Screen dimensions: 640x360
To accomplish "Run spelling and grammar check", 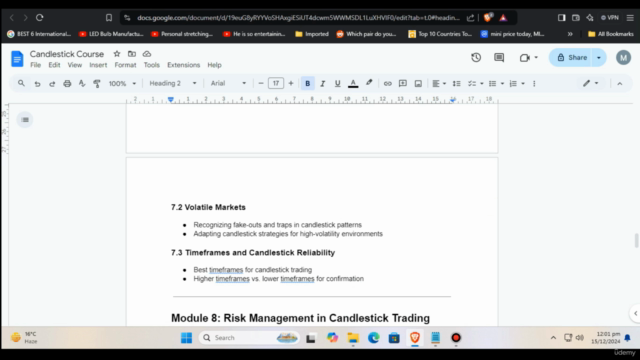I will click(x=82, y=84).
